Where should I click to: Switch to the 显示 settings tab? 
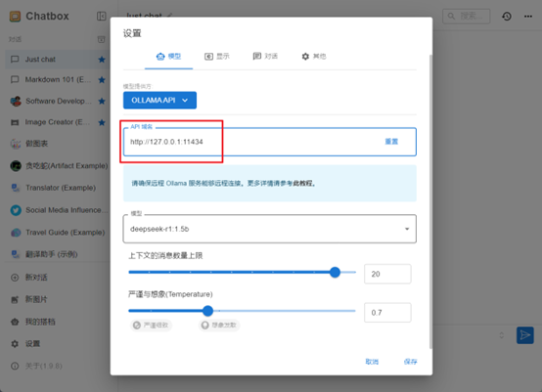point(217,57)
